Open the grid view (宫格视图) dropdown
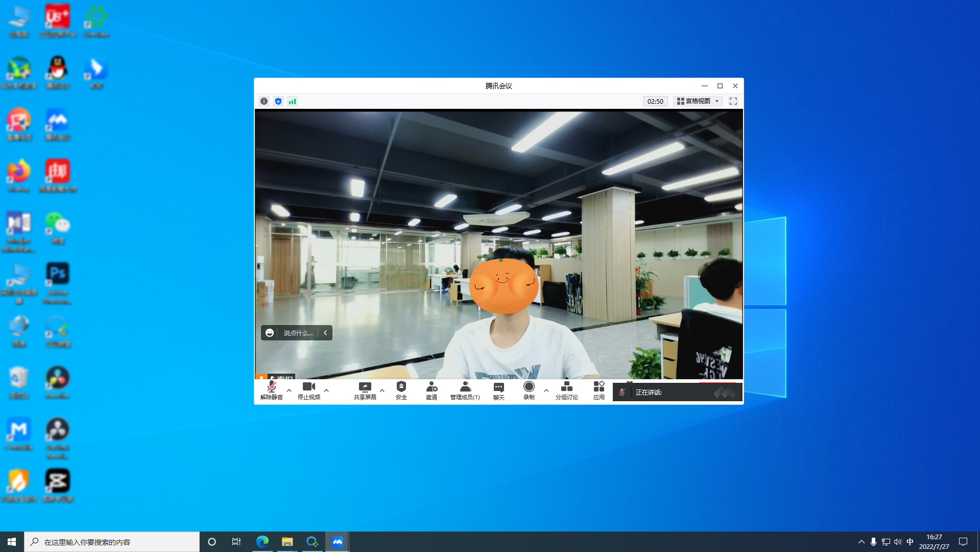 698,101
